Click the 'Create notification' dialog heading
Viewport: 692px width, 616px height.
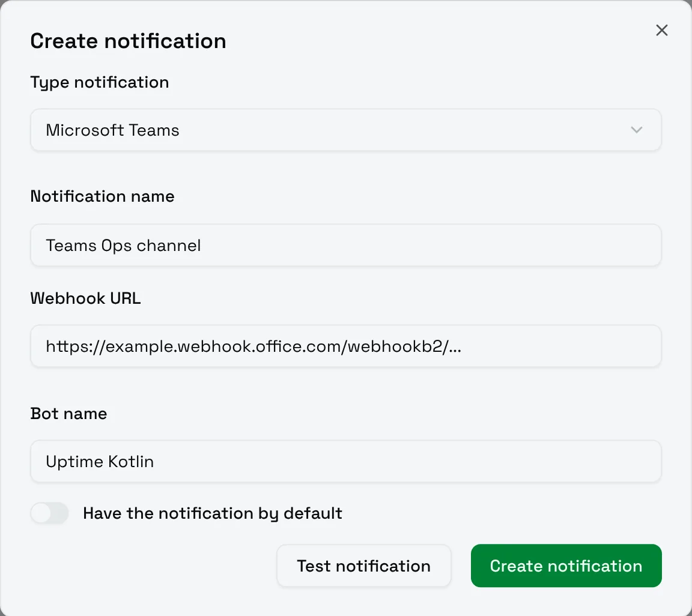click(128, 41)
